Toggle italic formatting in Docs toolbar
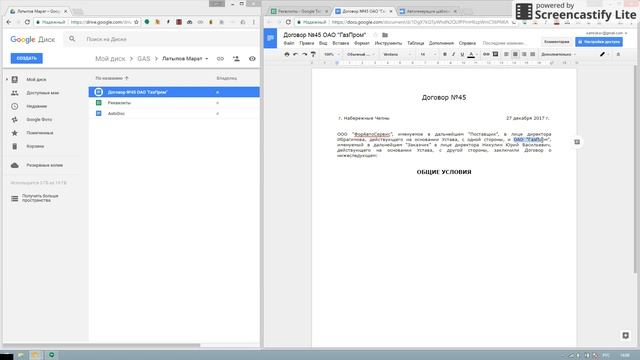The height and width of the screenshot is (360, 640). point(453,54)
